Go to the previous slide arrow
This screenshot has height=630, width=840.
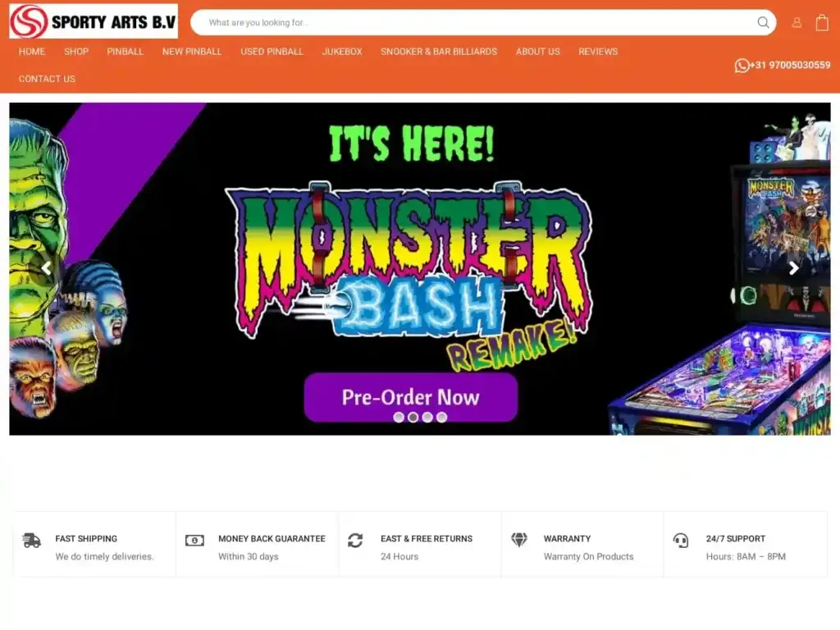click(47, 268)
